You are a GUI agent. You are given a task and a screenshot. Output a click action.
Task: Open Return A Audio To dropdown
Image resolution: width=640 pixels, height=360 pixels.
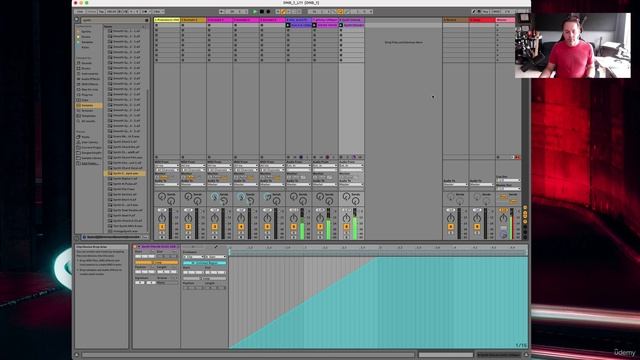point(456,184)
